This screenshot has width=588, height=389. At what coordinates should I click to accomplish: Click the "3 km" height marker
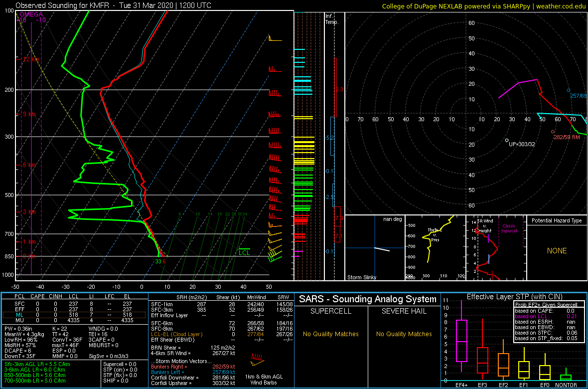click(28, 212)
